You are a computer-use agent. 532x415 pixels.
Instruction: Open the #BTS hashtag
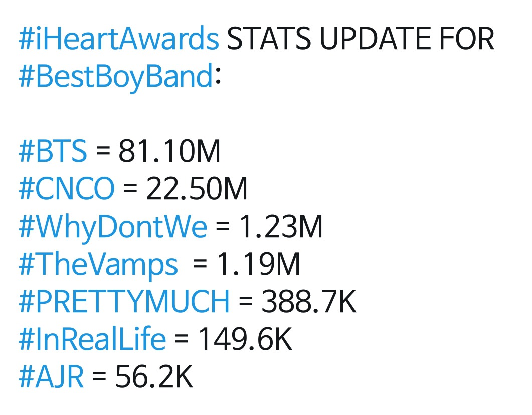coord(53,152)
